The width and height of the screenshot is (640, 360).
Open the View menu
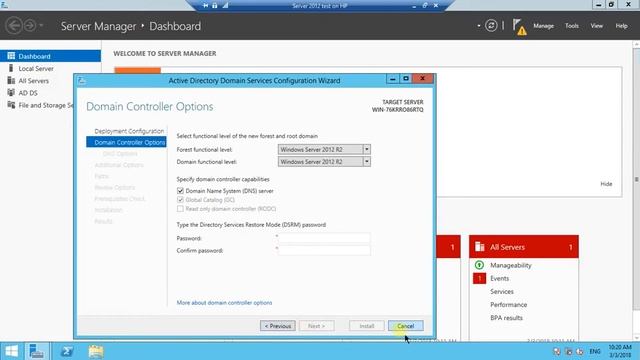click(x=596, y=26)
